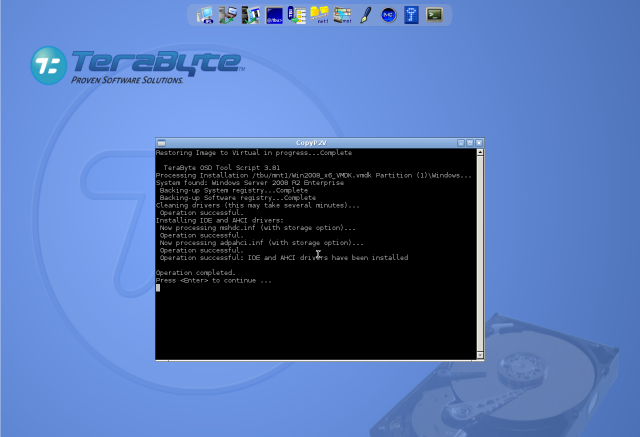The image size is (640, 437).
Task: Click 'Press <Enter> to continue ...' line
Action: [x=213, y=280]
